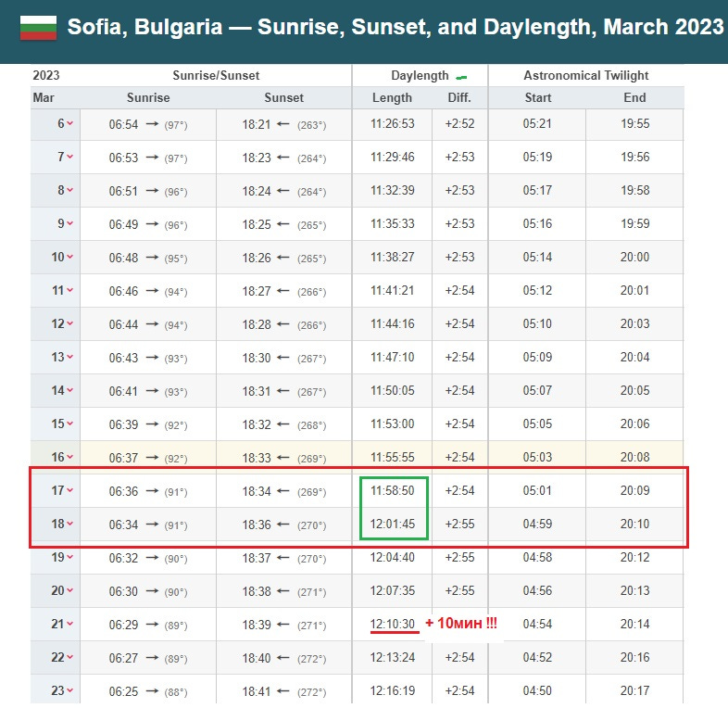Click daylength value 11:26:53
The image size is (728, 708).
[x=393, y=123]
